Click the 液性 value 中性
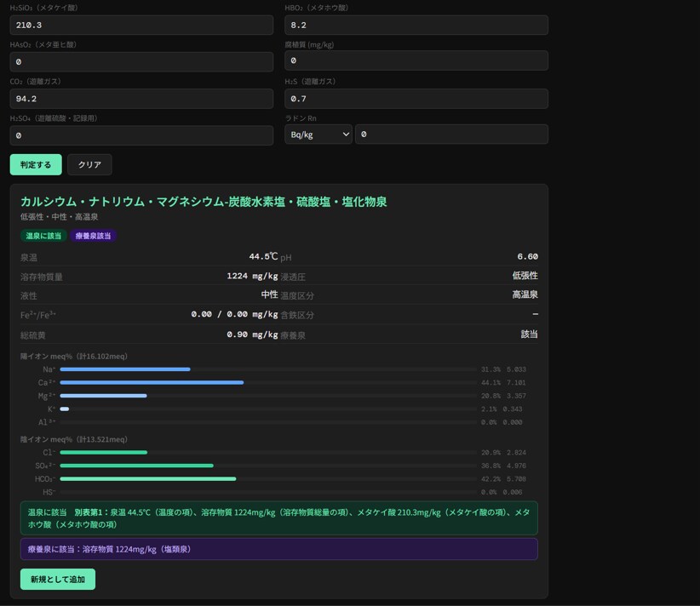Screen dimensions: 700x606 point(270,294)
